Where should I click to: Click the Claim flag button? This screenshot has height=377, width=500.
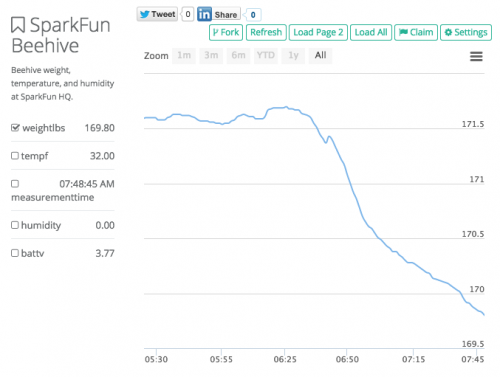click(x=416, y=32)
